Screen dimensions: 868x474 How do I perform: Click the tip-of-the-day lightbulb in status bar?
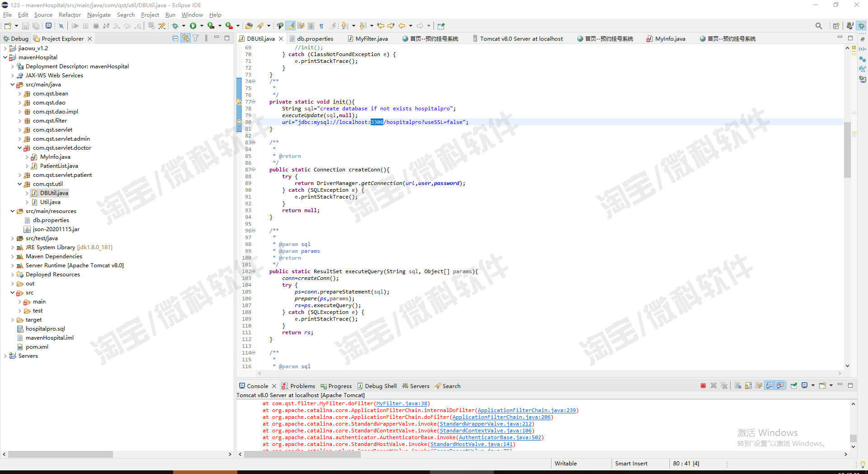click(x=862, y=464)
